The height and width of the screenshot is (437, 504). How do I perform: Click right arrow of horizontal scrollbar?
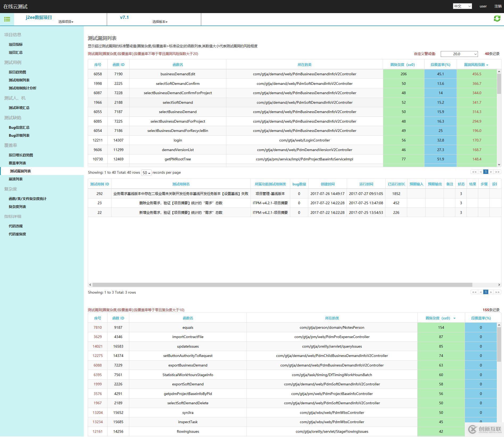coord(499,285)
